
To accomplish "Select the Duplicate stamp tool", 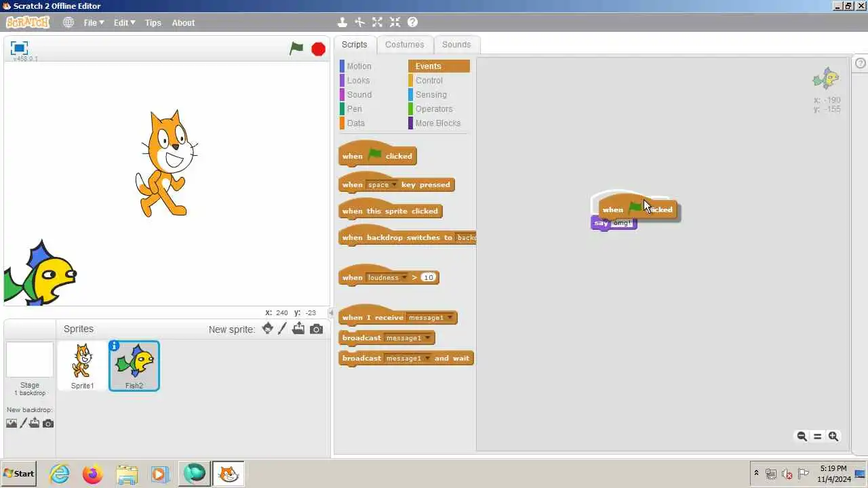I will tap(342, 22).
